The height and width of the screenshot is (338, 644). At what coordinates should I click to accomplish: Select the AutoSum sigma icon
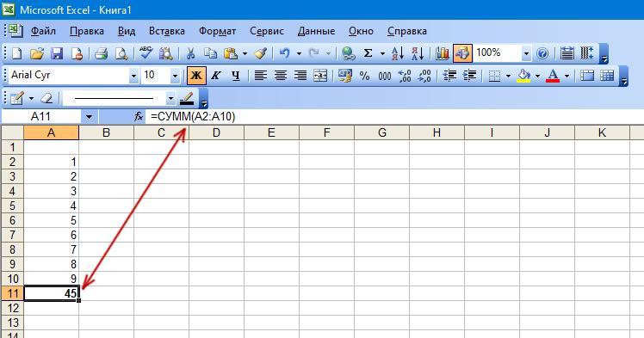tap(368, 53)
